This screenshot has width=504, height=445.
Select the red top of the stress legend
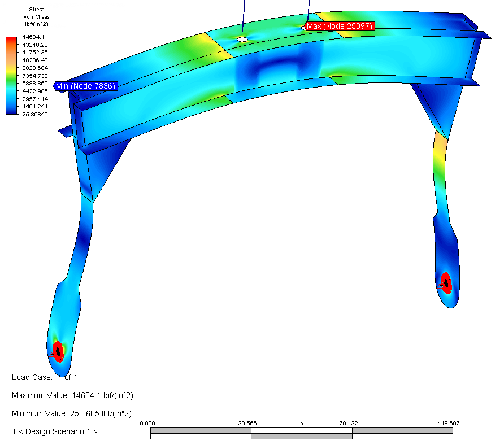[x=12, y=41]
